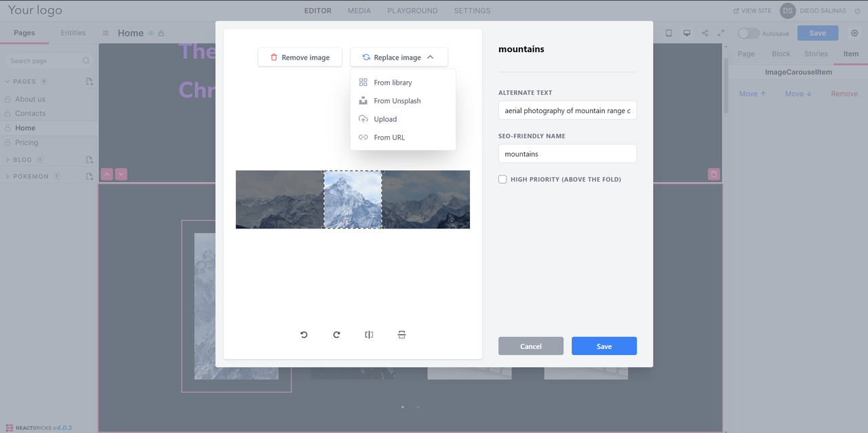Enter fullscreen editing mode
Screen dimensions: 868x433
click(721, 33)
